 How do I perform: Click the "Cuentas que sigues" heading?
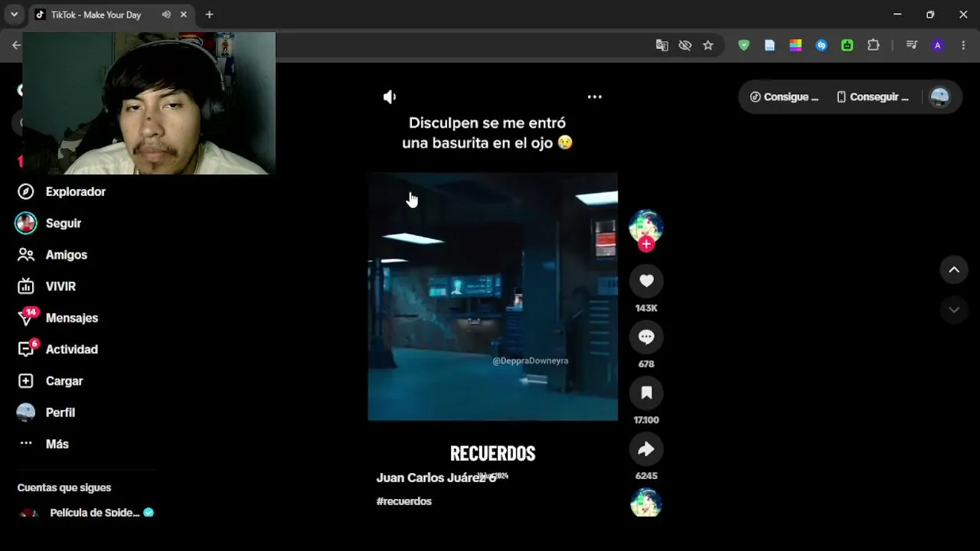[x=64, y=487]
